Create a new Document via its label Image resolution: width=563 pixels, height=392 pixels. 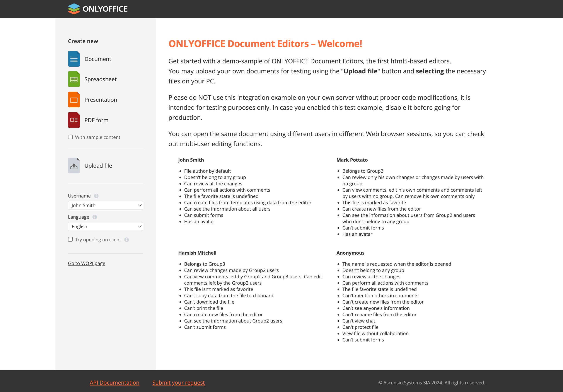(x=98, y=59)
